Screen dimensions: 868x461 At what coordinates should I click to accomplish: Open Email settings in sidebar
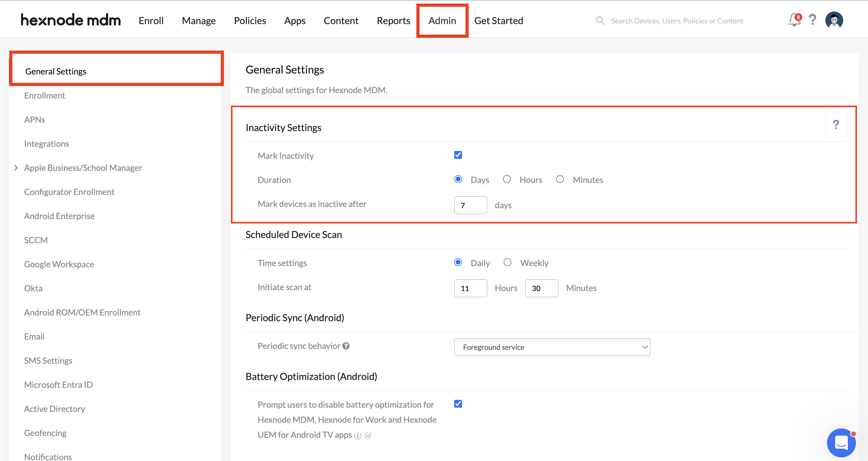pos(34,336)
